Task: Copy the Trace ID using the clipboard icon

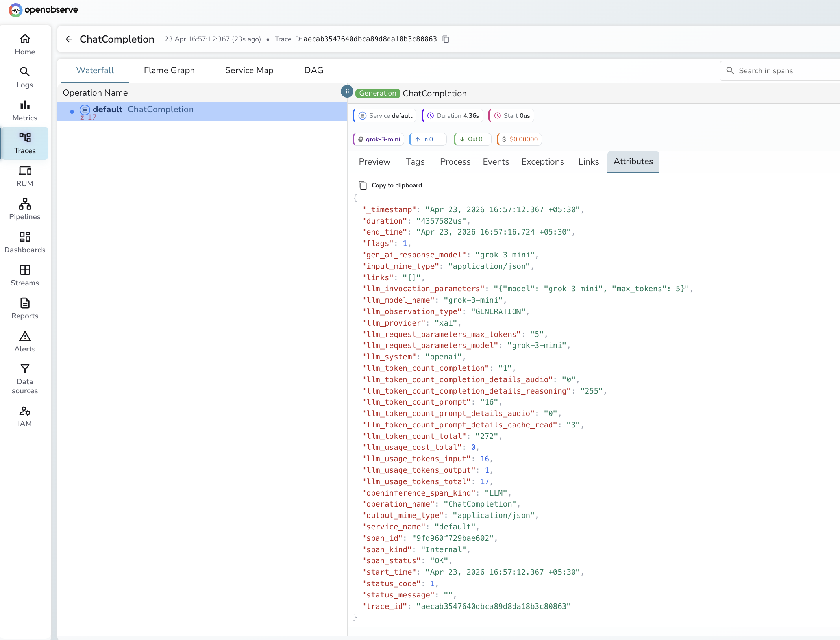Action: (445, 39)
